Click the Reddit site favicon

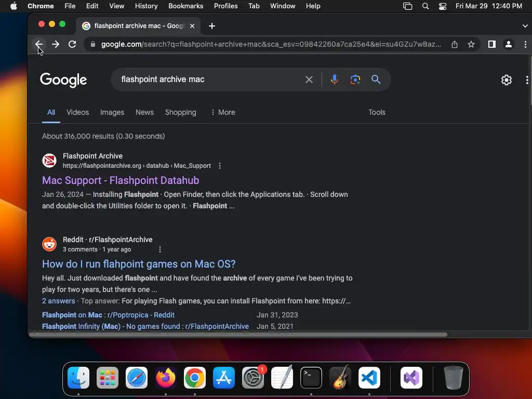point(49,244)
